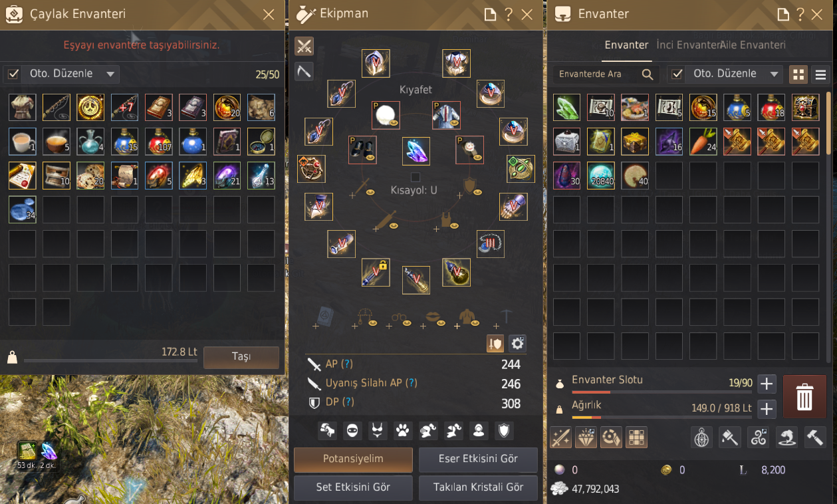
Task: Switch inventory to grid view icon
Action: point(798,74)
